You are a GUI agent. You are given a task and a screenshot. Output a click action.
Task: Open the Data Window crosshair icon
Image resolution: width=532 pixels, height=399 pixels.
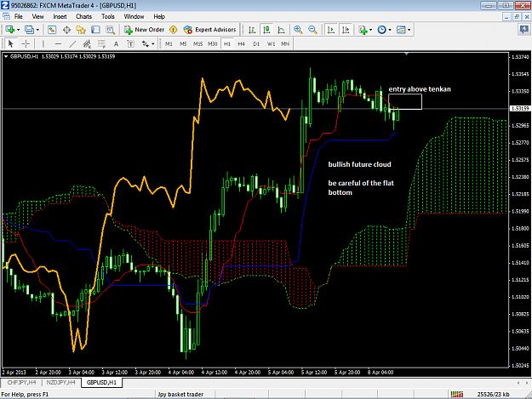[66, 30]
